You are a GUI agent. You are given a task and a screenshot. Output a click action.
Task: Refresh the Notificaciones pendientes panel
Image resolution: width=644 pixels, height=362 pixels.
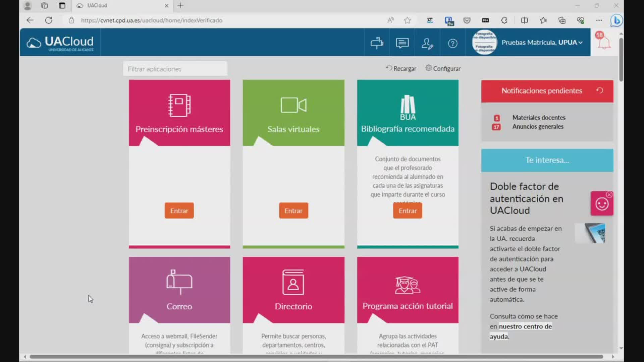(600, 90)
